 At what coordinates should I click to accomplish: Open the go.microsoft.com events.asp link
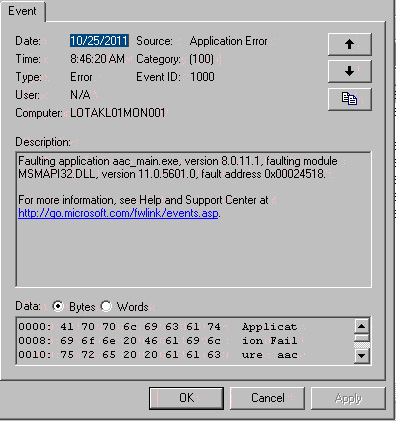click(118, 213)
